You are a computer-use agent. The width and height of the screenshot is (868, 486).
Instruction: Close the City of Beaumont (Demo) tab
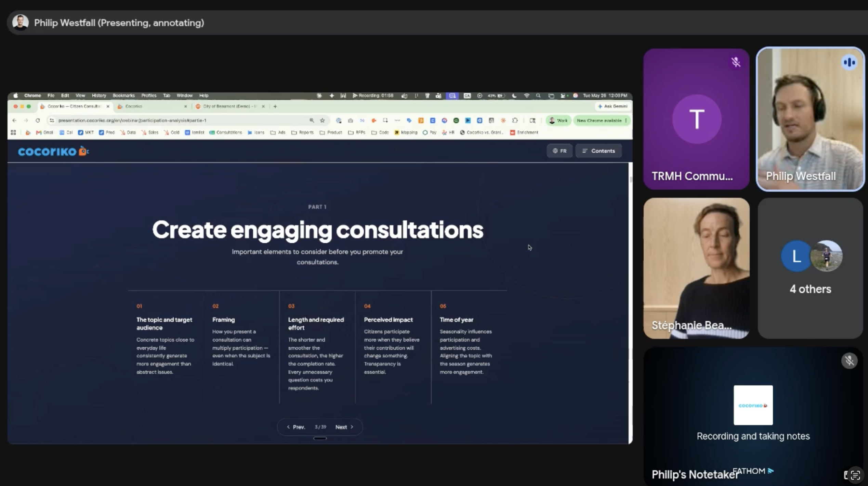[x=263, y=106]
